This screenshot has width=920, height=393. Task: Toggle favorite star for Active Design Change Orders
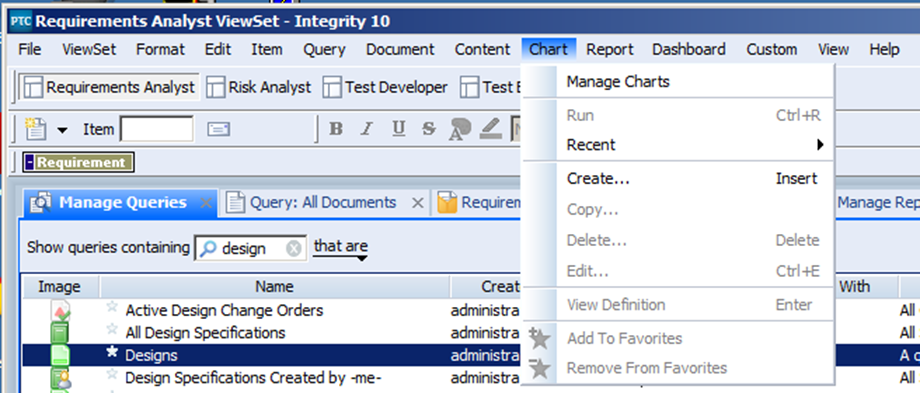click(112, 308)
